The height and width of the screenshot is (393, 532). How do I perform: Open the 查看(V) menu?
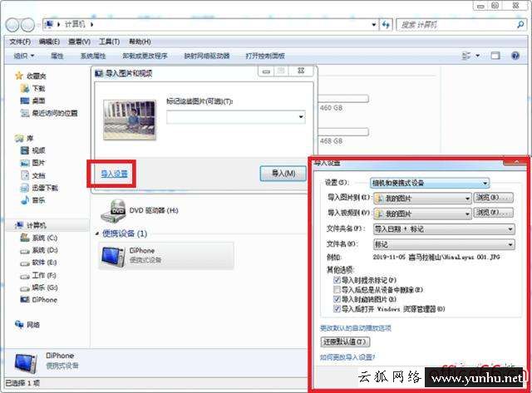tap(80, 42)
